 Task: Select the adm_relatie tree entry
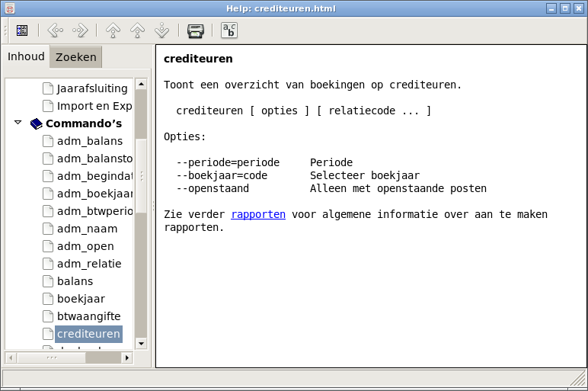[89, 264]
